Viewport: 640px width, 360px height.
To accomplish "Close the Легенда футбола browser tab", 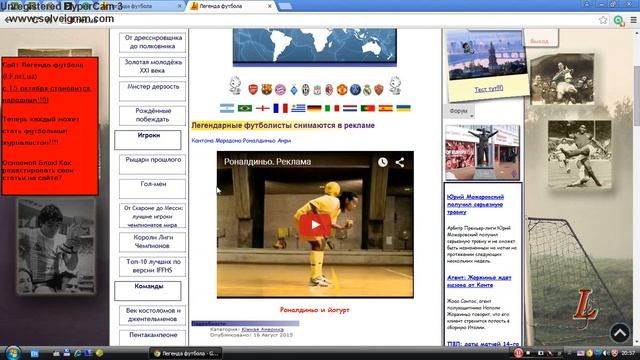I will (270, 6).
